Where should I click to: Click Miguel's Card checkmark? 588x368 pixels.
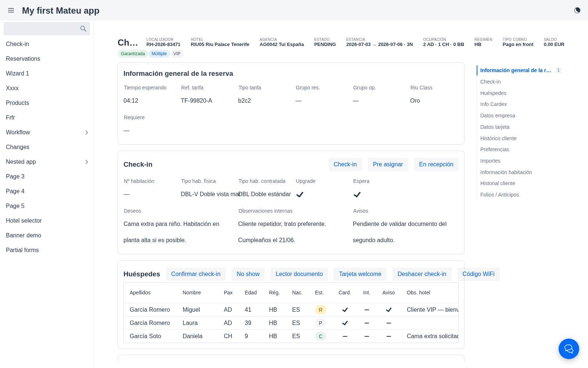pyautogui.click(x=345, y=310)
